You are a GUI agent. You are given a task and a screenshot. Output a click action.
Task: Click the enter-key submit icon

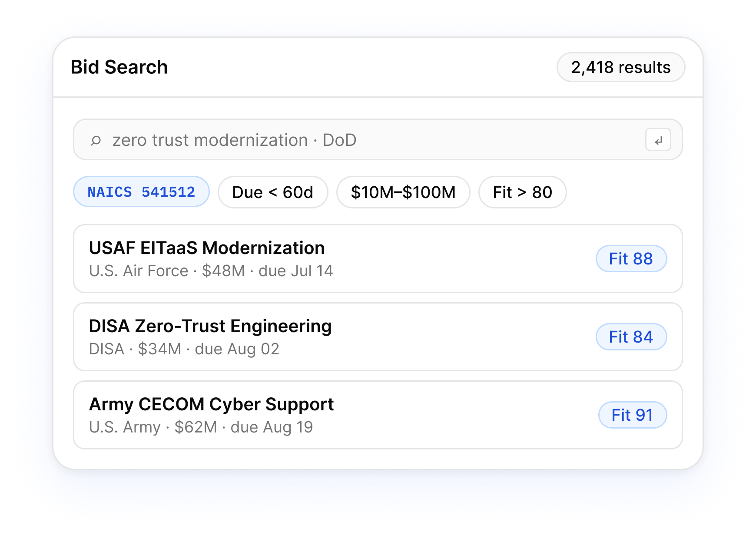point(658,140)
